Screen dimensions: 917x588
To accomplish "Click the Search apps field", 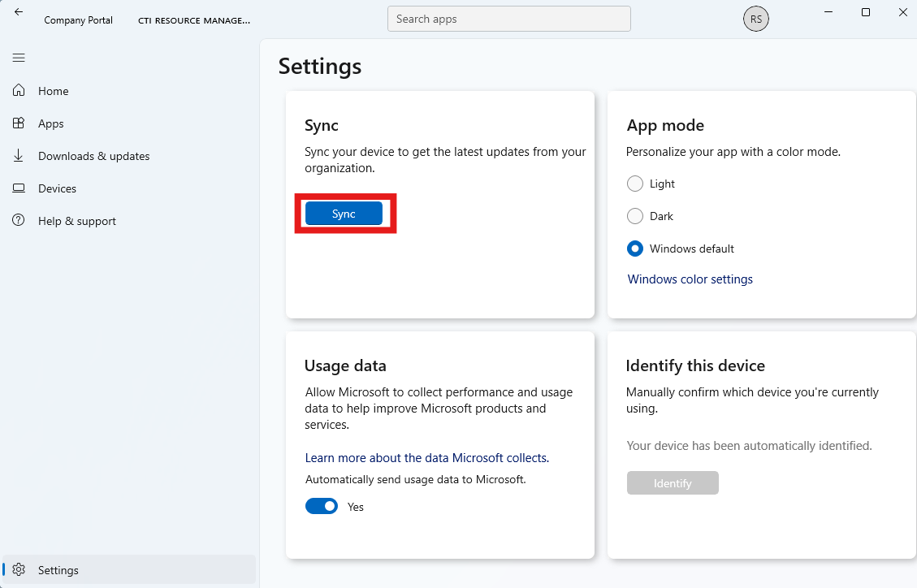I will pos(508,19).
